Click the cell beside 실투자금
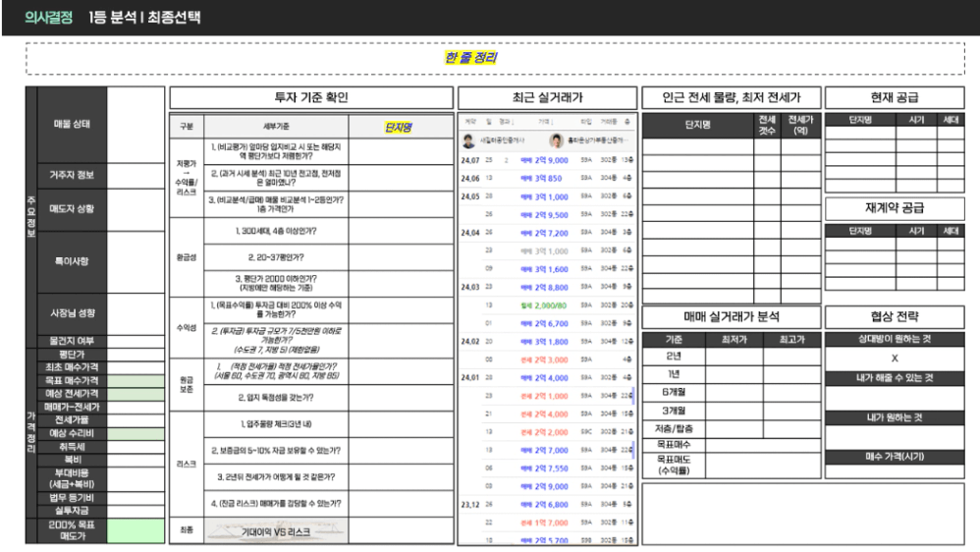Image resolution: width=980 pixels, height=552 pixels. [136, 511]
